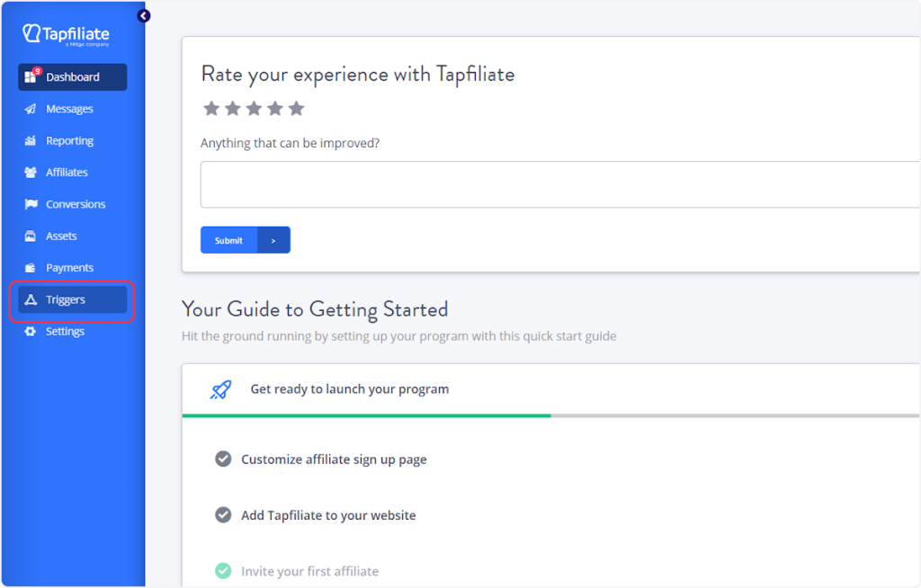Click the Invite your first affiliate checkmark
This screenshot has height=588, width=921.
click(x=223, y=571)
